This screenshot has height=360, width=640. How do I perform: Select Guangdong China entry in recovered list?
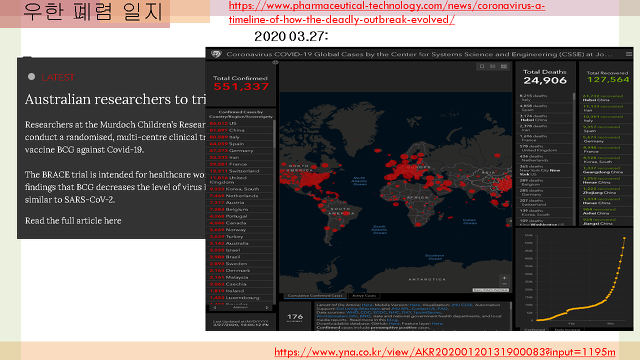pyautogui.click(x=607, y=170)
